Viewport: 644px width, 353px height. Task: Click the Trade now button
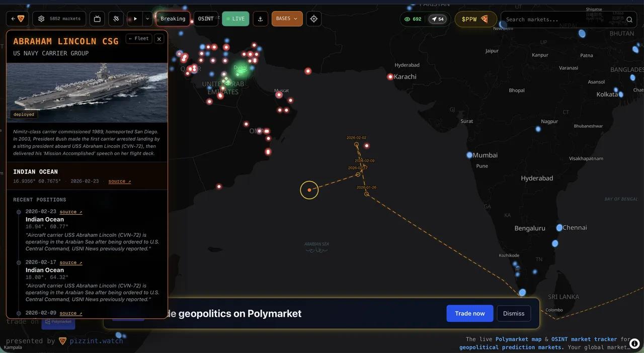(470, 313)
